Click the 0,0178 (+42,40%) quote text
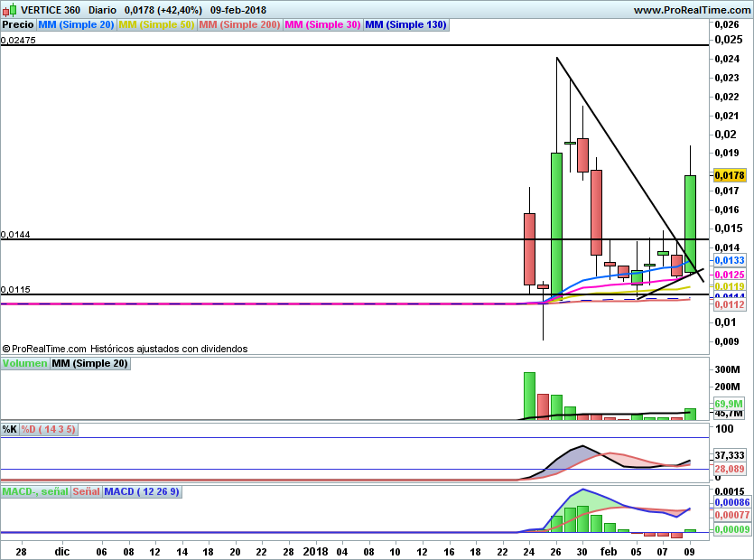 (x=163, y=10)
